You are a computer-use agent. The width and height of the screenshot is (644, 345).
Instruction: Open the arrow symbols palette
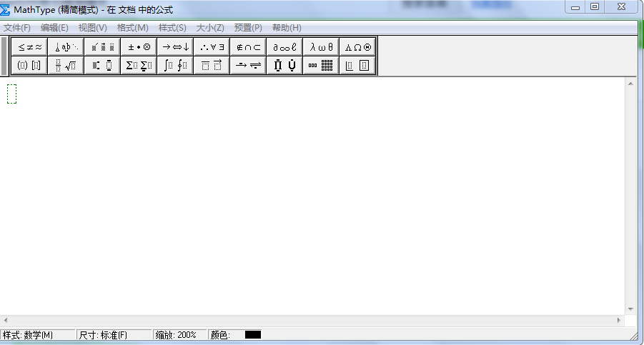point(175,47)
